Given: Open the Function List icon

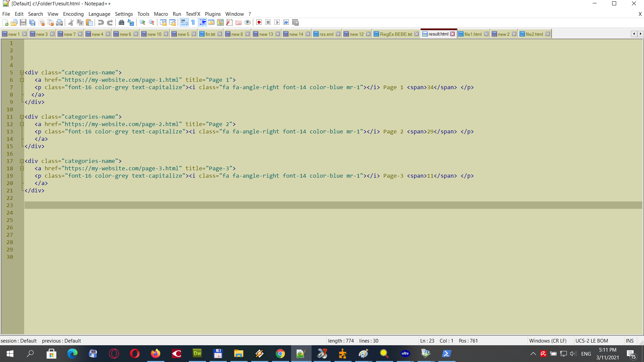Looking at the screenshot, I should point(229,22).
